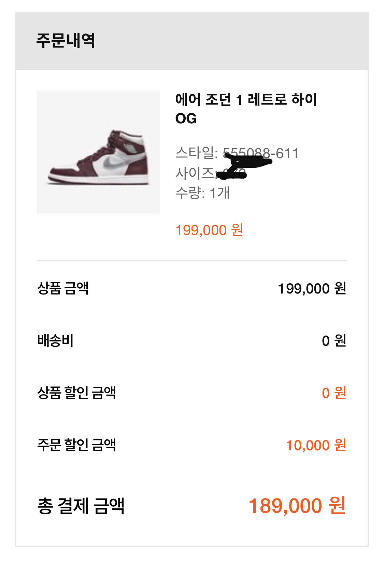Select the 189,000 원 total payment amount
The image size is (384, 588).
coord(297,506)
